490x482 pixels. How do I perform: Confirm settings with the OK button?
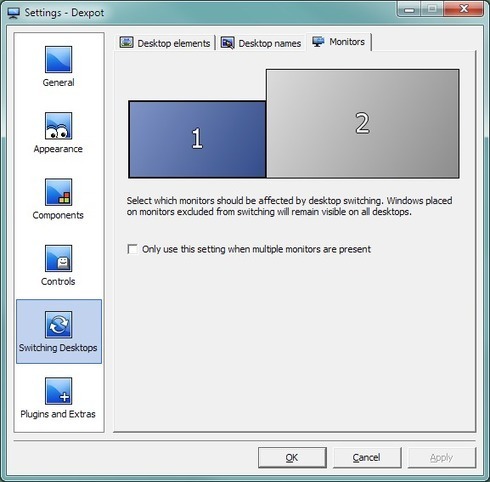coord(292,458)
